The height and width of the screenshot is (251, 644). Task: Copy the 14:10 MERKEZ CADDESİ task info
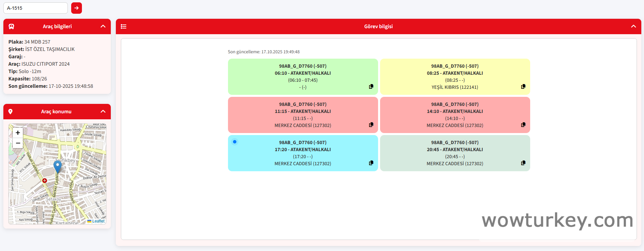(523, 125)
